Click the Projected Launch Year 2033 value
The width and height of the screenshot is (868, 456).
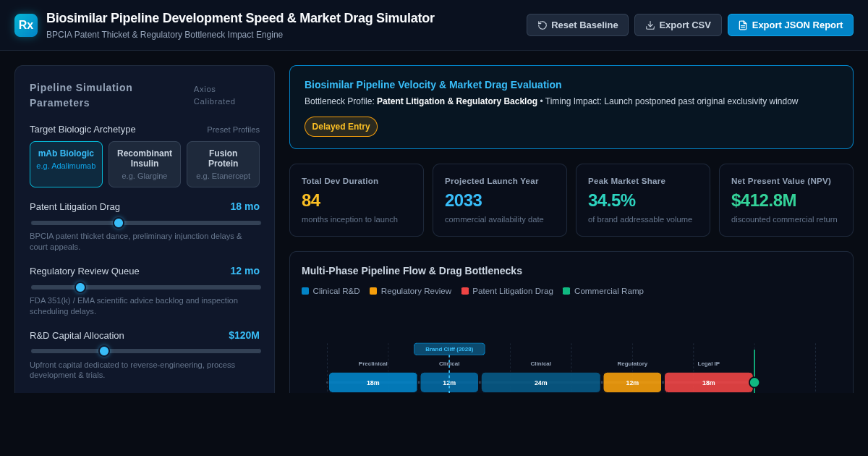pos(464,200)
